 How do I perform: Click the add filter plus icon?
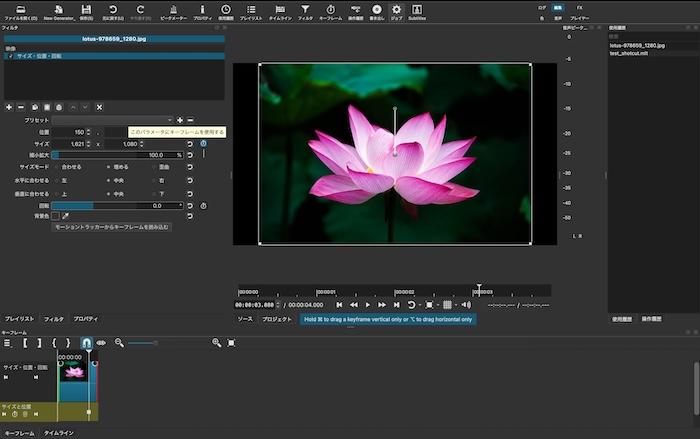click(x=8, y=107)
